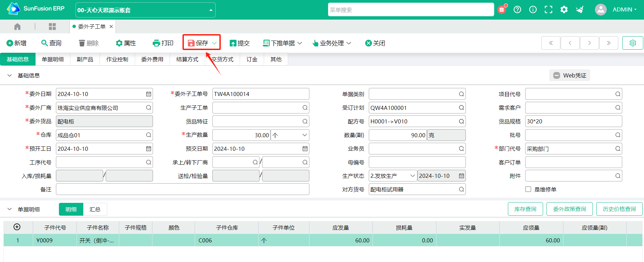
Task: Switch to the 其他 tab
Action: tap(276, 59)
